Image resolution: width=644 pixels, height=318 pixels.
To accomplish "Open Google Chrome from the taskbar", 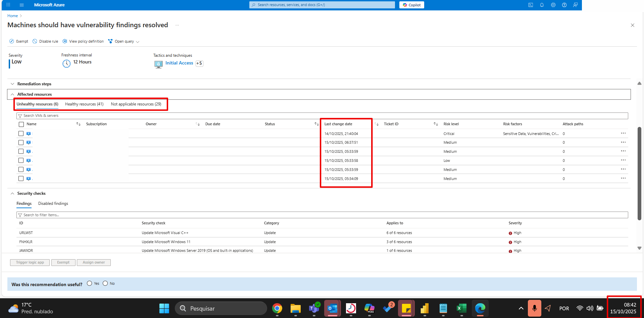I will point(277,308).
